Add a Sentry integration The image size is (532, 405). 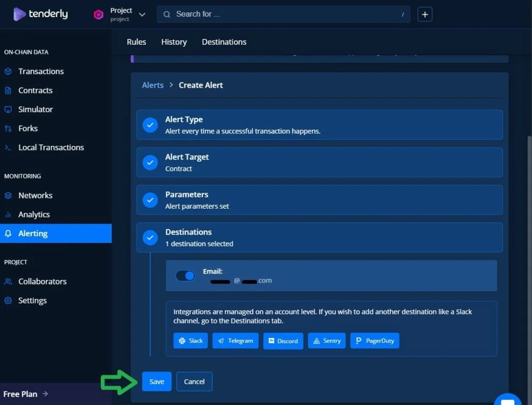(326, 341)
